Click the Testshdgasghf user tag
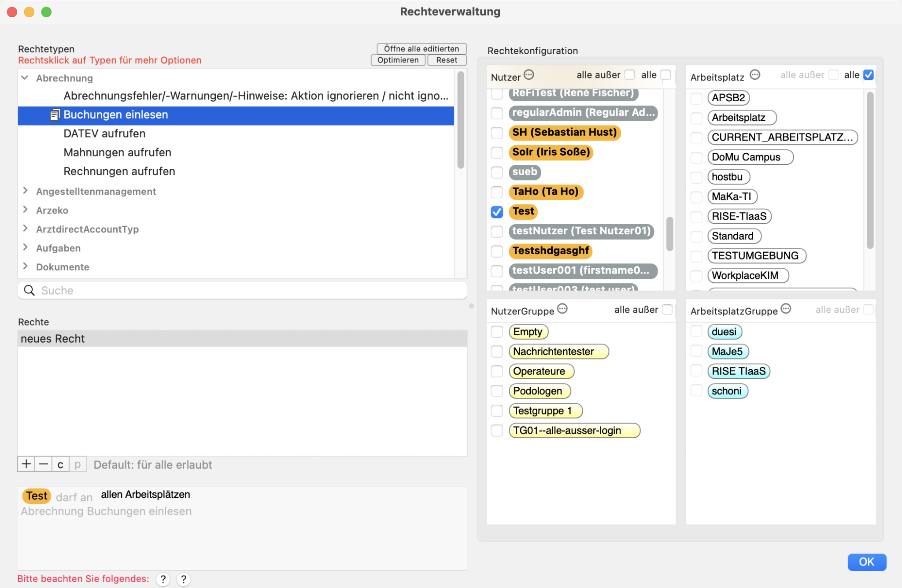 (x=551, y=251)
